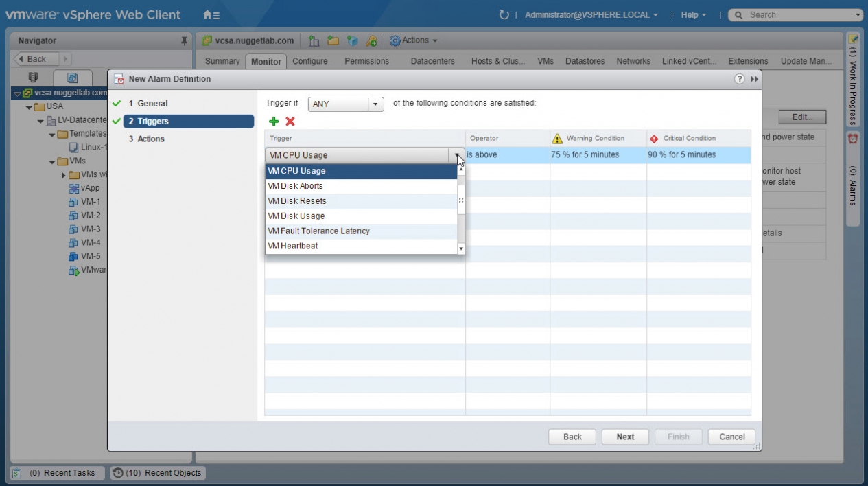This screenshot has height=486, width=868.
Task: Click the help question mark in dialog
Action: pyautogui.click(x=740, y=79)
